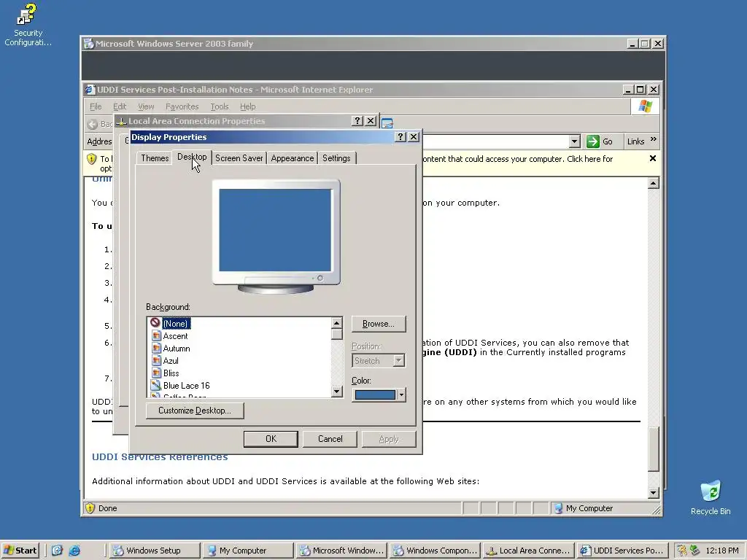
Task: Open the Tools menu in Internet Explorer
Action: click(219, 106)
